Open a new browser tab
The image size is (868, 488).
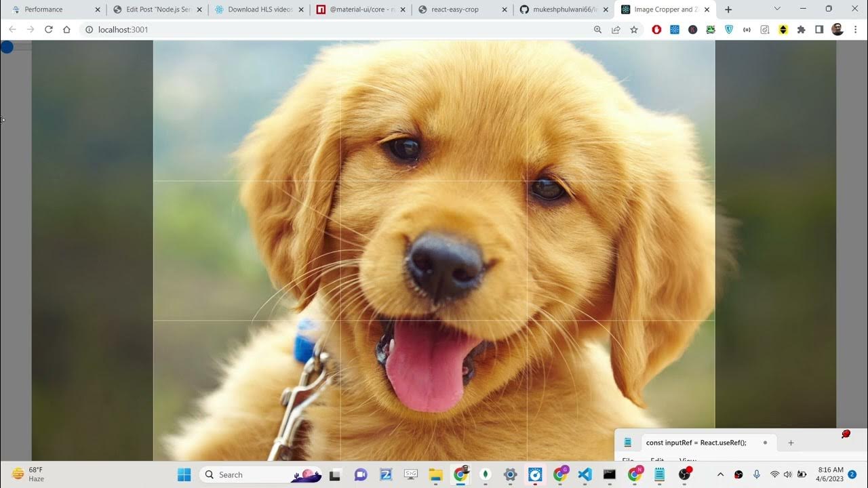point(728,9)
